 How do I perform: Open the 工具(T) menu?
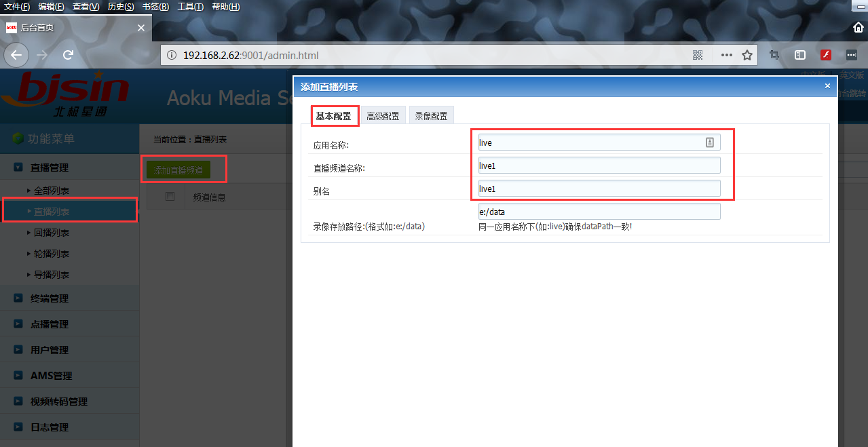click(190, 7)
